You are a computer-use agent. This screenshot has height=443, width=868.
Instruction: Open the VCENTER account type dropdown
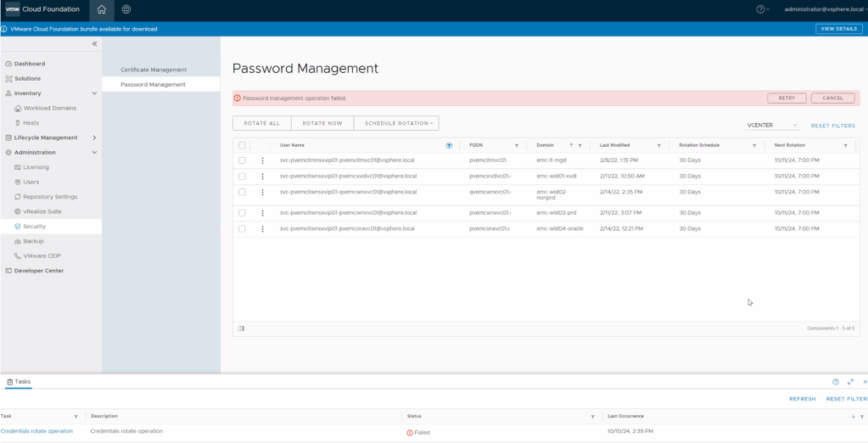coord(772,126)
